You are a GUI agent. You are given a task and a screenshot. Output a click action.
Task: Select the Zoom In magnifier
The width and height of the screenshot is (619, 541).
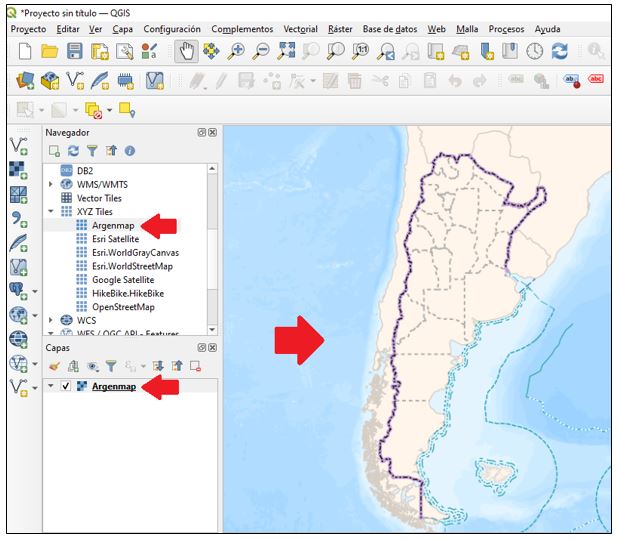[x=236, y=52]
